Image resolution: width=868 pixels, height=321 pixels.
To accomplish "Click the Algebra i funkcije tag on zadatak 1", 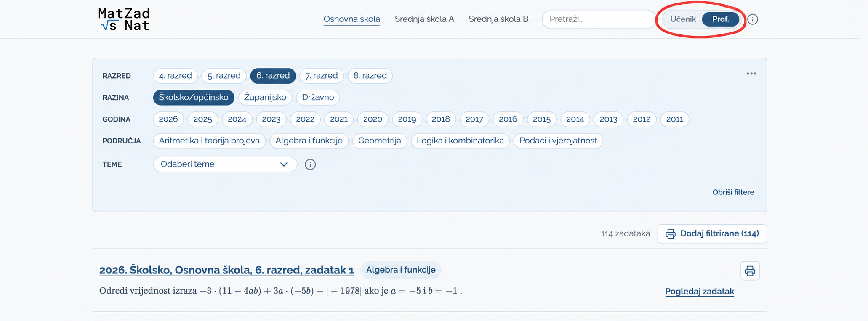I will pyautogui.click(x=401, y=270).
